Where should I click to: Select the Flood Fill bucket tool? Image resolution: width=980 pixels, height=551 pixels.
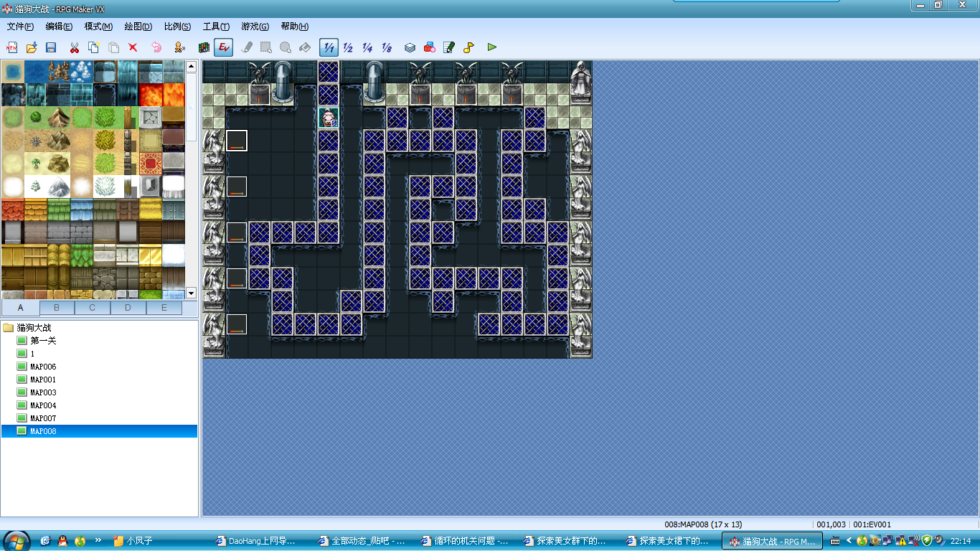(x=304, y=47)
